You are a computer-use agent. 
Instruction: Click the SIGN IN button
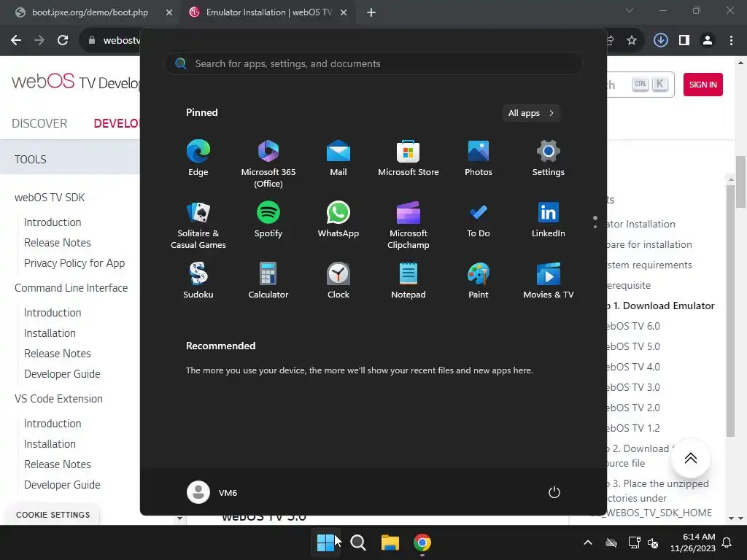(x=703, y=85)
